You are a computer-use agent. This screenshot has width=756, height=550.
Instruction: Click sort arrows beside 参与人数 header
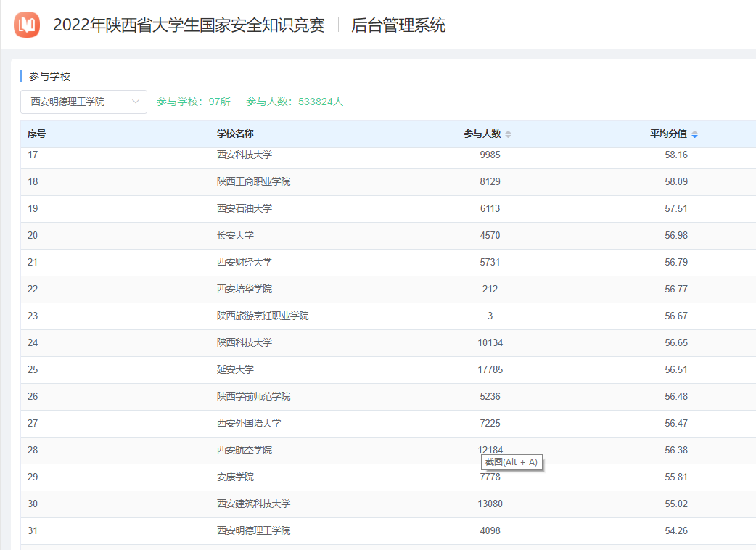click(508, 134)
